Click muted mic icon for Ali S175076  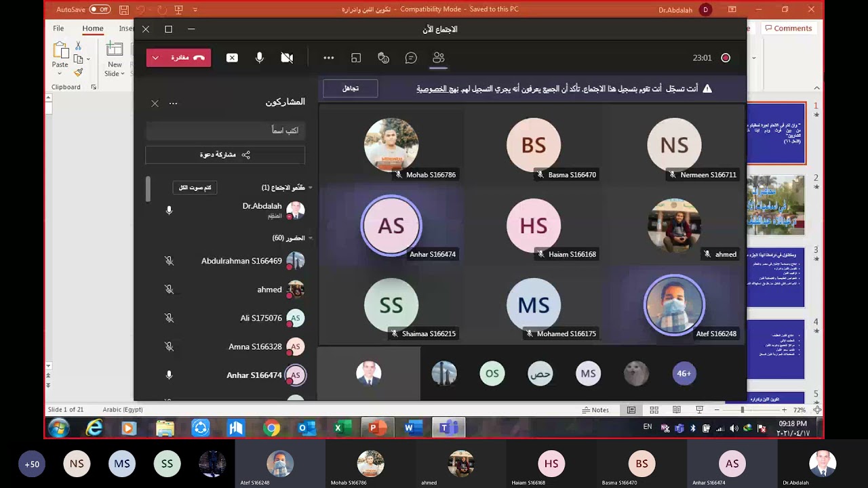pos(169,318)
